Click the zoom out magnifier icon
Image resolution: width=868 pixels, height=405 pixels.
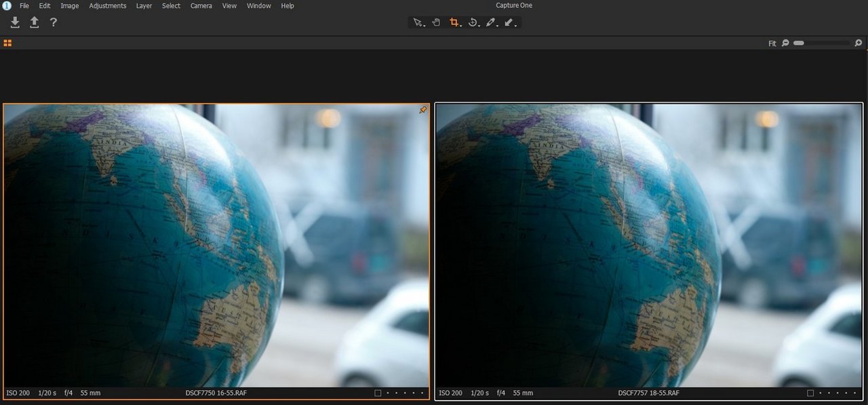point(785,43)
